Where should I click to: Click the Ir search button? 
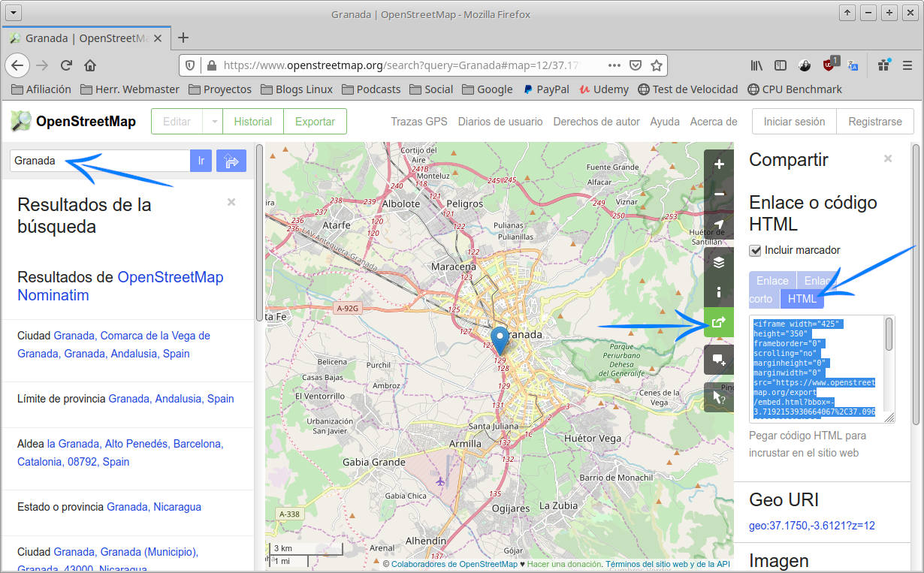pyautogui.click(x=201, y=161)
